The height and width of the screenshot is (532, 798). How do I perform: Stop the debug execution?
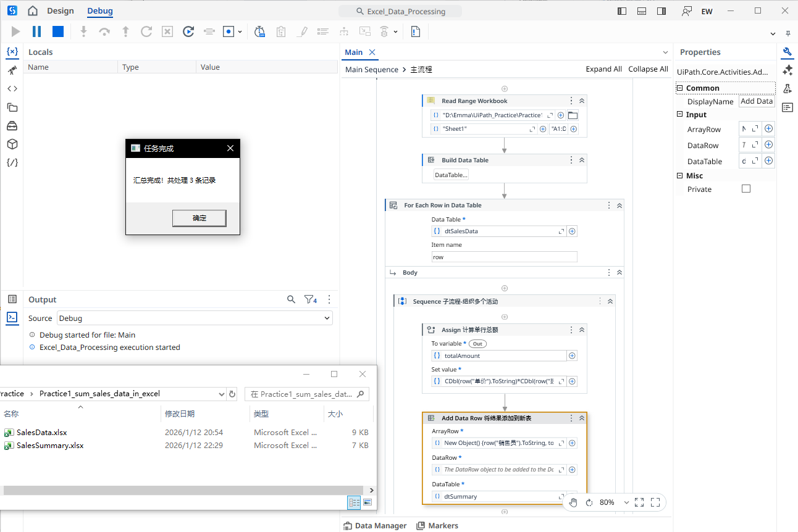58,31
